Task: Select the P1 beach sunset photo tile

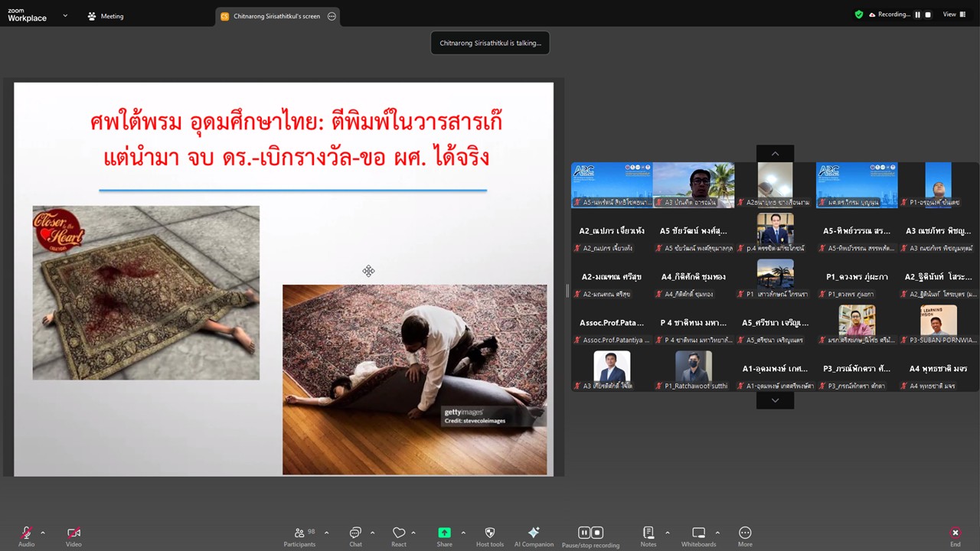Action: tap(775, 278)
